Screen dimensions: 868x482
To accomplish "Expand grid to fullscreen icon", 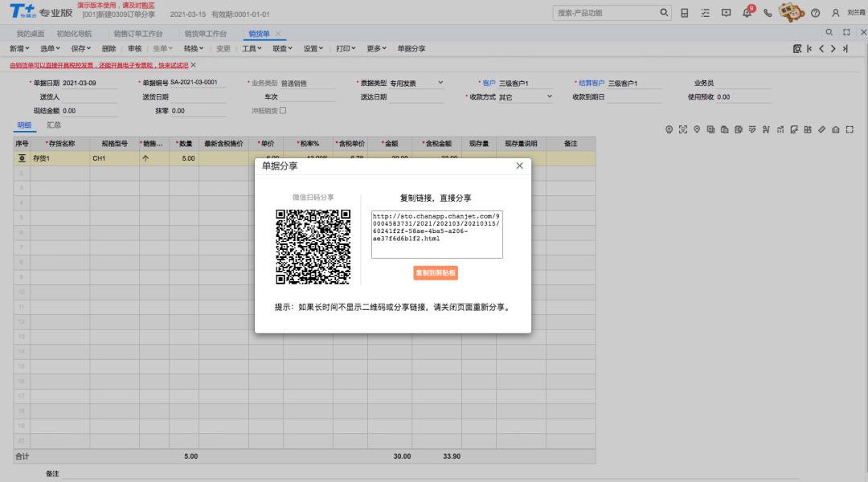I will (850, 129).
